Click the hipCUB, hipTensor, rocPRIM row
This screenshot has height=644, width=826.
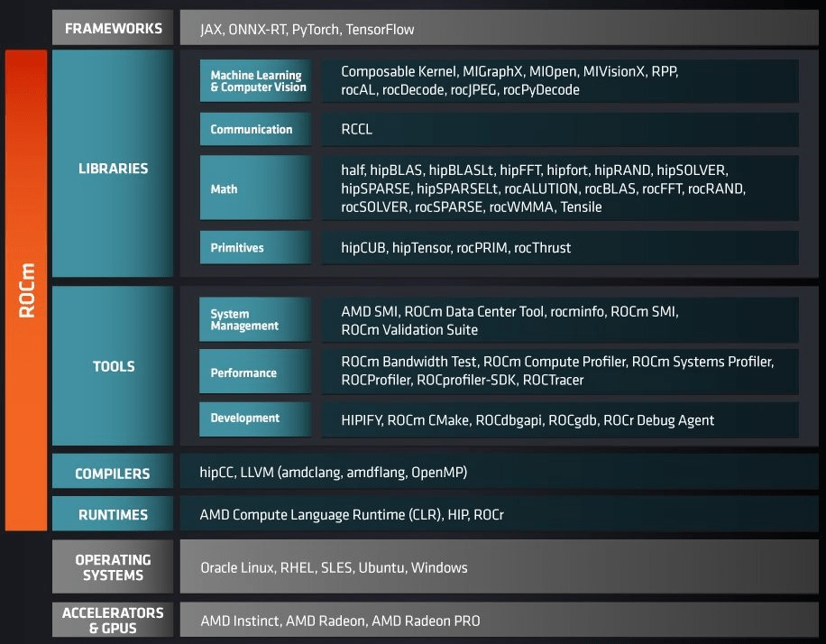[561, 248]
